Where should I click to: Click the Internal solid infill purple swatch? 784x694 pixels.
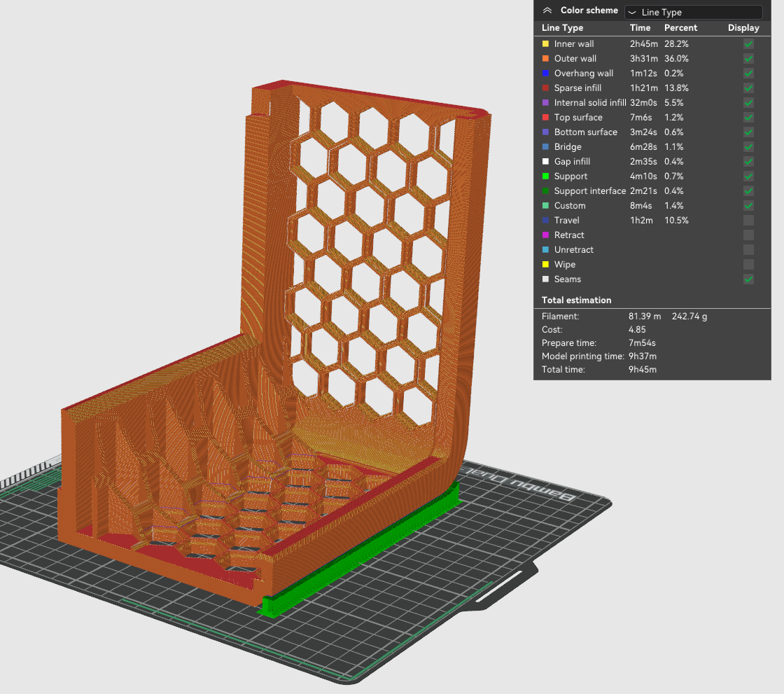pos(545,102)
